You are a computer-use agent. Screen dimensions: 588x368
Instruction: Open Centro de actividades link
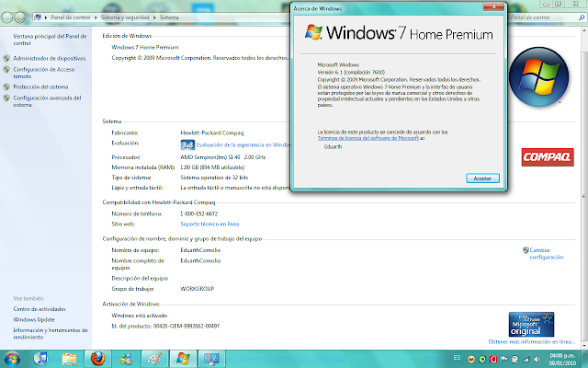coord(40,309)
